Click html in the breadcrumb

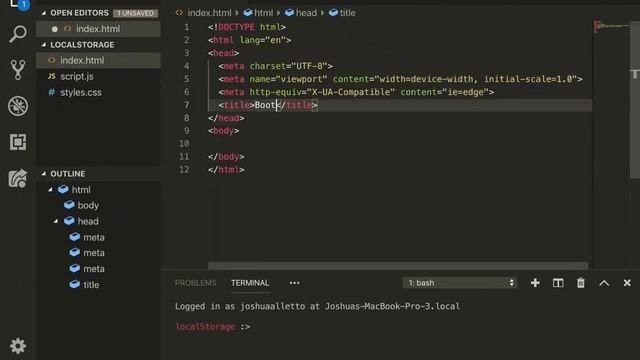click(263, 13)
